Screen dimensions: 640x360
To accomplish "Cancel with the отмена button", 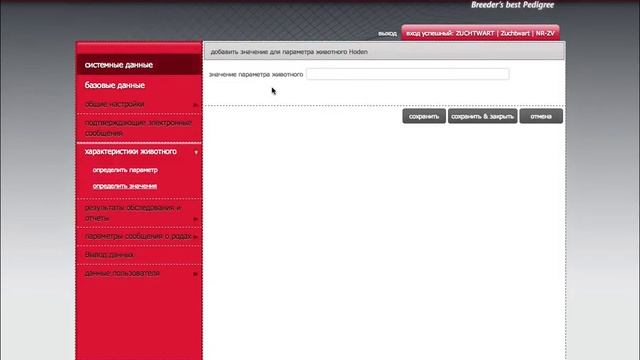I will 541,116.
